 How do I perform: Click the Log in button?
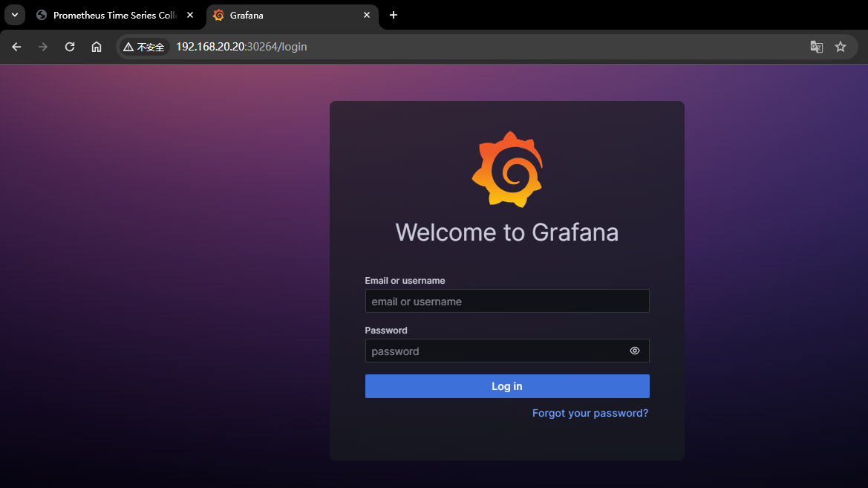point(507,386)
